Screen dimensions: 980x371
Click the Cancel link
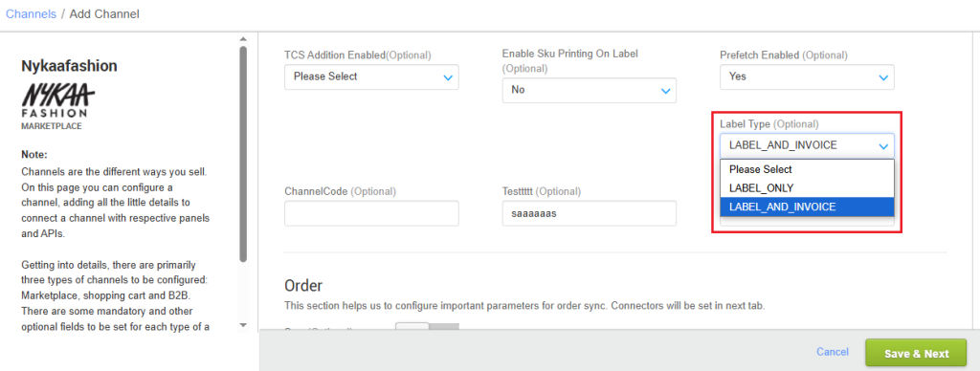833,352
